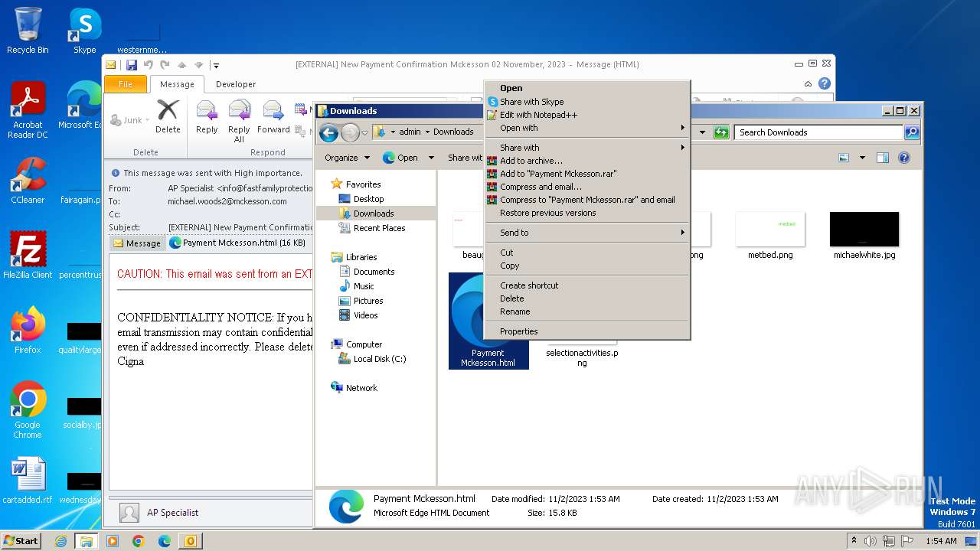Choose Share with Skype in context menu
The image size is (980, 551).
click(x=587, y=102)
